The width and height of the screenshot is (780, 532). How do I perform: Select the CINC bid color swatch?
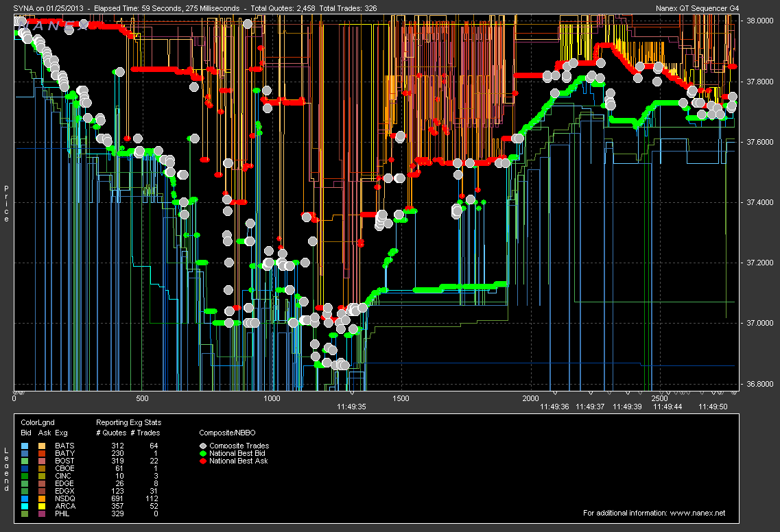[25, 476]
